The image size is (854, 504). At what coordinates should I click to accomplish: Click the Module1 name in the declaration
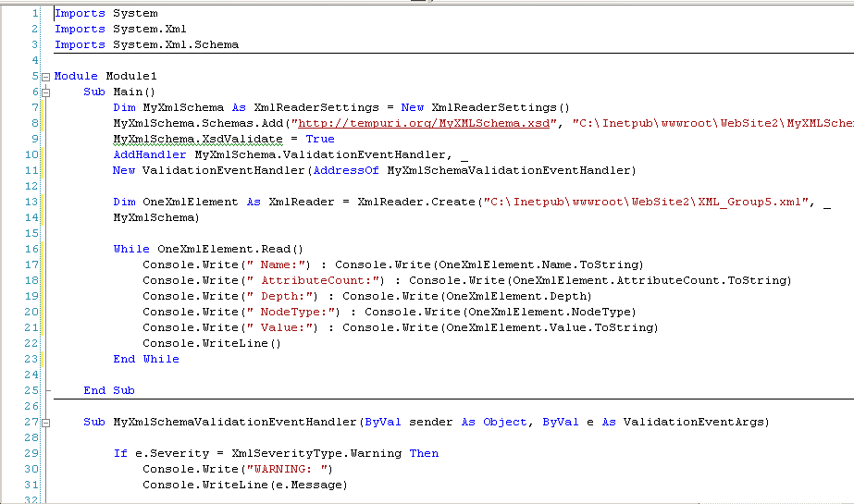pyautogui.click(x=131, y=76)
